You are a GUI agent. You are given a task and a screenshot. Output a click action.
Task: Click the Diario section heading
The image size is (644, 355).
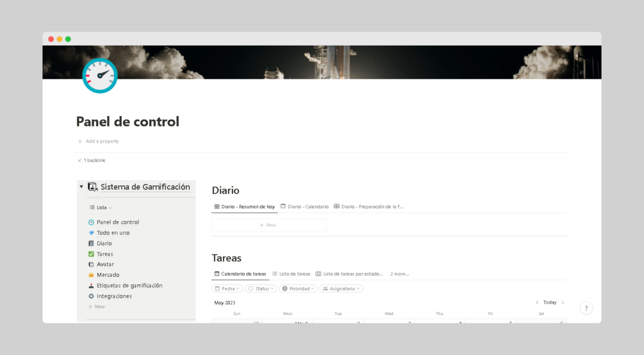click(x=226, y=190)
